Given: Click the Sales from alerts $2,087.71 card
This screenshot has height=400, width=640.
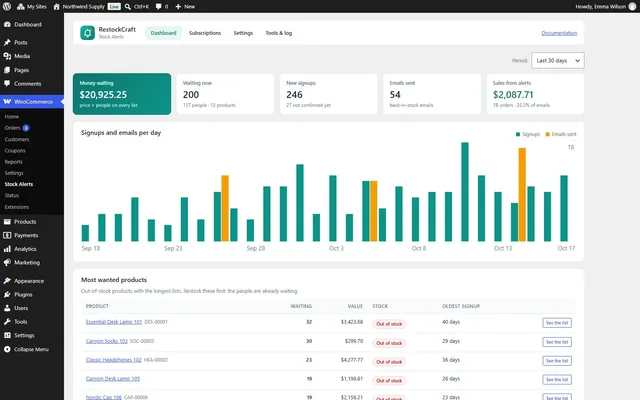Looking at the screenshot, I should click(x=535, y=94).
